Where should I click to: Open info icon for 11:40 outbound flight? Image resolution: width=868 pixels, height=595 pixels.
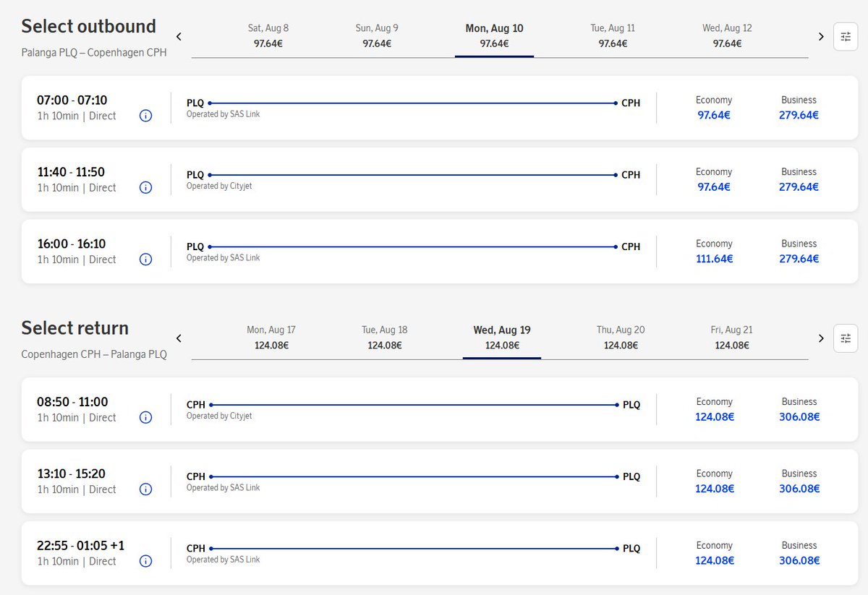coord(145,187)
